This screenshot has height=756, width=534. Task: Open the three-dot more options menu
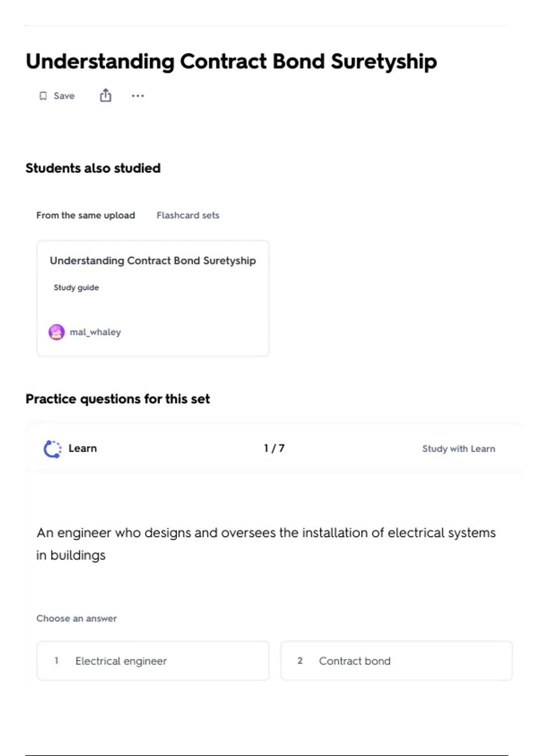[x=138, y=96]
